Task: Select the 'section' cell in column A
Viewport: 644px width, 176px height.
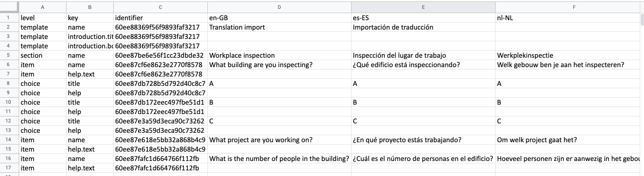Action: pyautogui.click(x=43, y=55)
